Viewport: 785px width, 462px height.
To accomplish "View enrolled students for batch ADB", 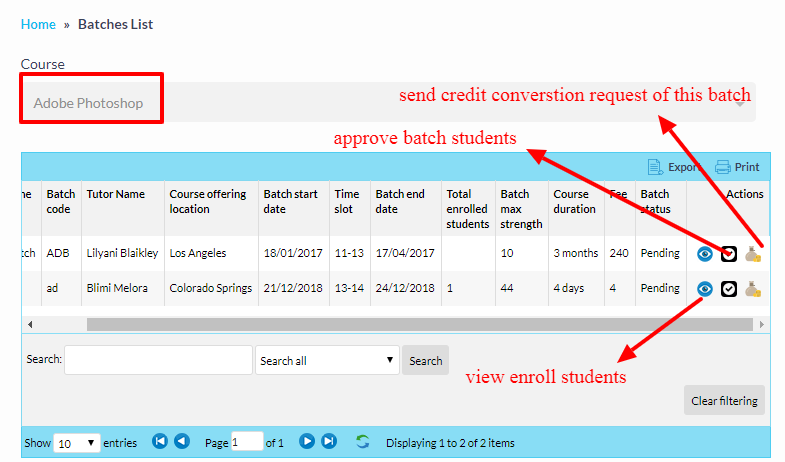I will pos(705,254).
